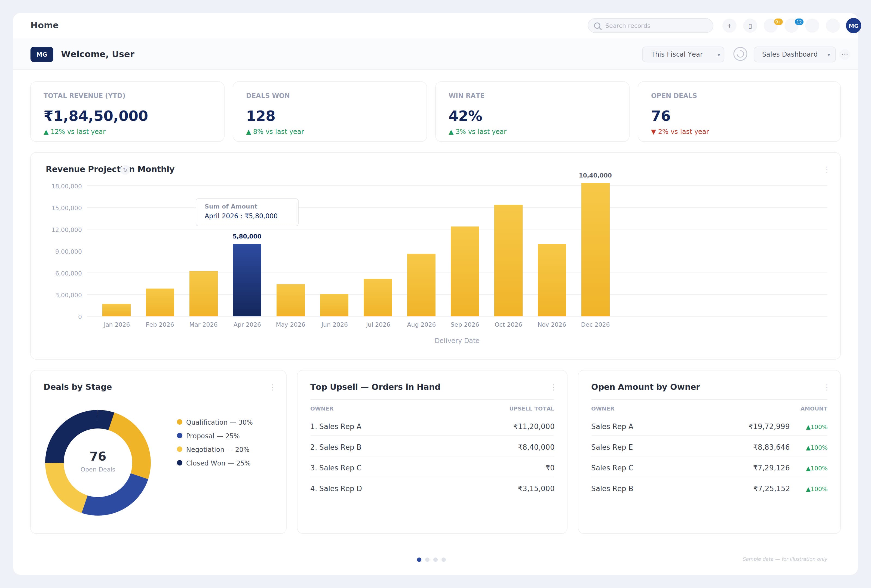Open the three-dot menu of the Deals by Stage card
The image size is (871, 588).
(272, 387)
